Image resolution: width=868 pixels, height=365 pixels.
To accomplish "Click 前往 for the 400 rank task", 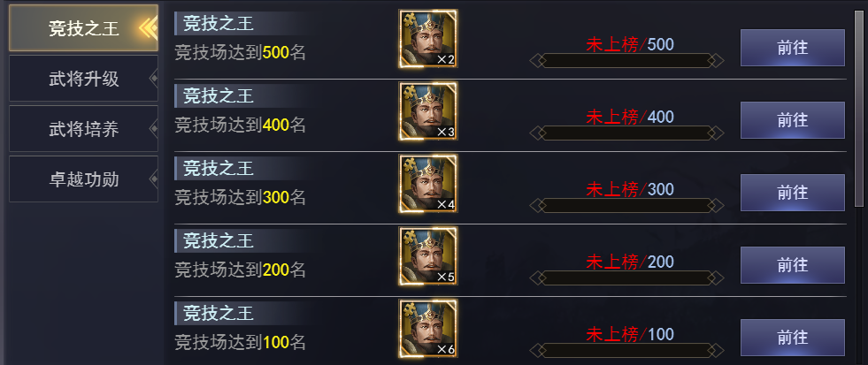I will click(793, 120).
